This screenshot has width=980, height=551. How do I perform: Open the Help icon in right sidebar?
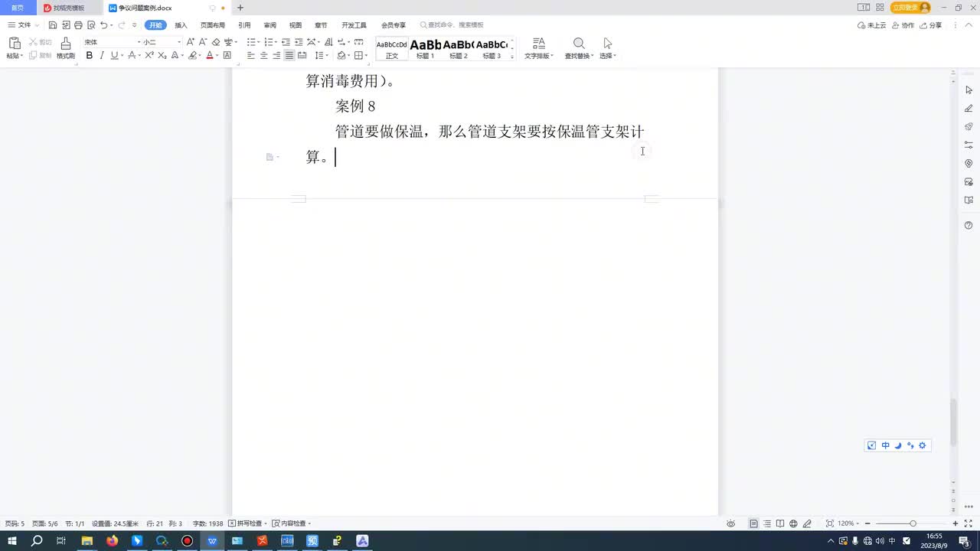[x=969, y=225]
